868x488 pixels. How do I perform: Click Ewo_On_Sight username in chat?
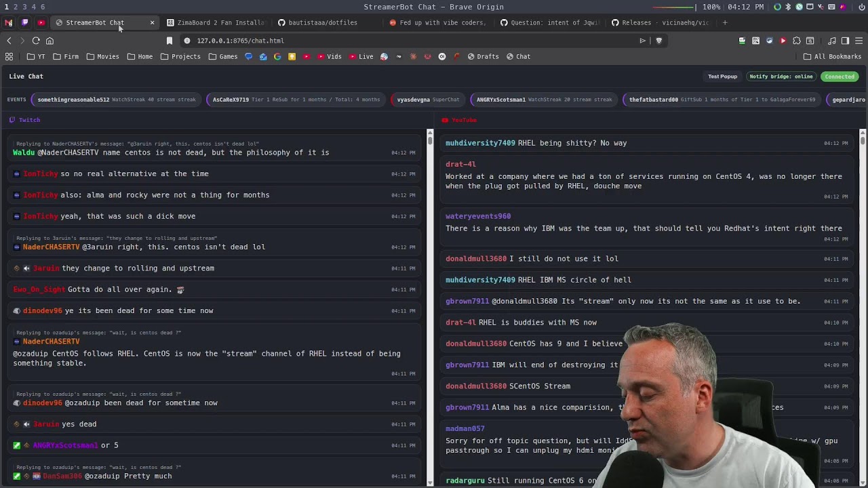click(x=39, y=289)
